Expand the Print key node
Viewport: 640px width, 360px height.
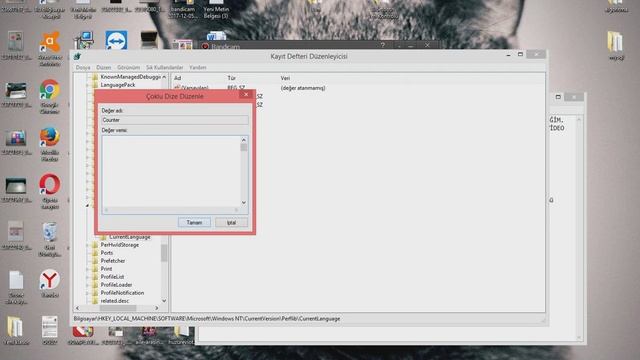point(88,269)
